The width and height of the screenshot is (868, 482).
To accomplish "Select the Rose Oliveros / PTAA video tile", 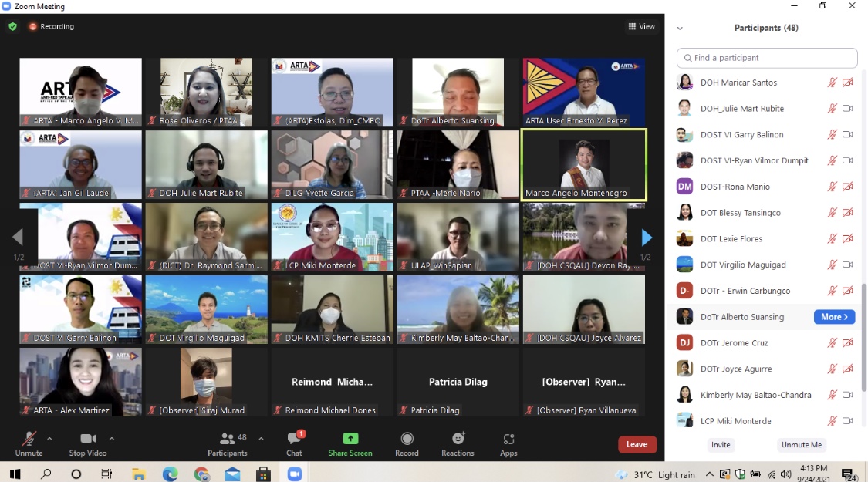I will point(207,92).
